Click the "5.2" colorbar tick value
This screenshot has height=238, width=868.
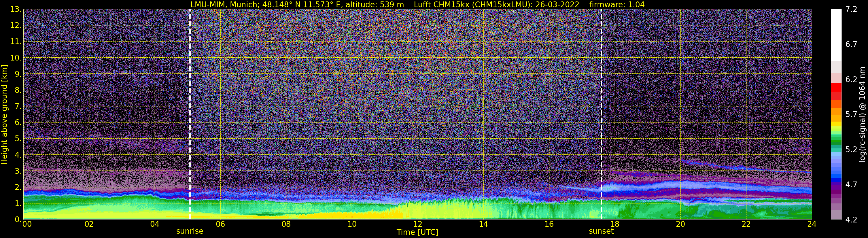tap(851, 150)
